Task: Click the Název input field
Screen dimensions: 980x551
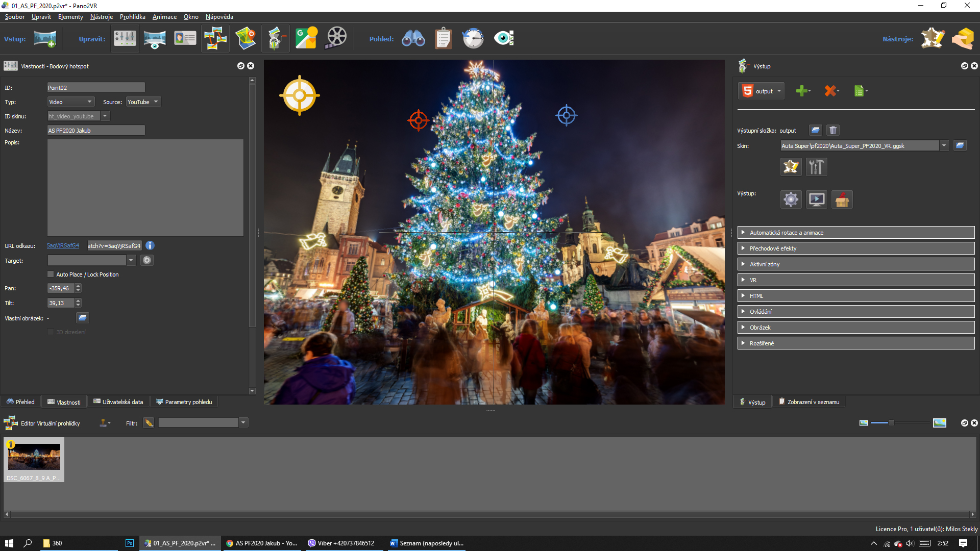Action: tap(96, 131)
